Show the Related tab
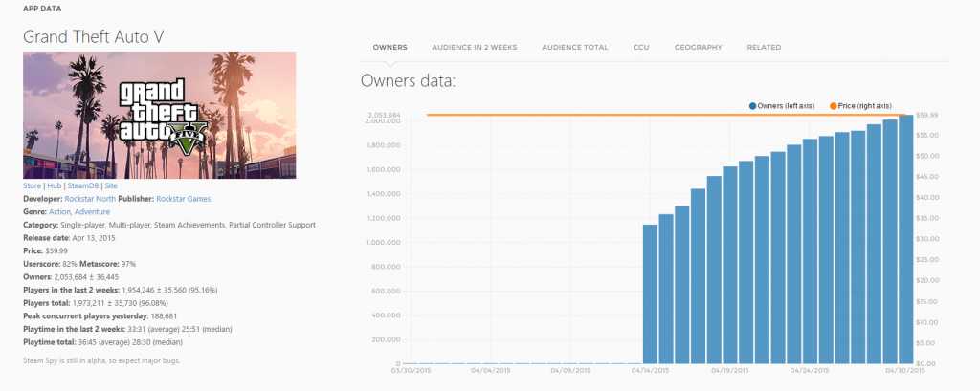This screenshot has height=391, width=980. pyautogui.click(x=764, y=47)
